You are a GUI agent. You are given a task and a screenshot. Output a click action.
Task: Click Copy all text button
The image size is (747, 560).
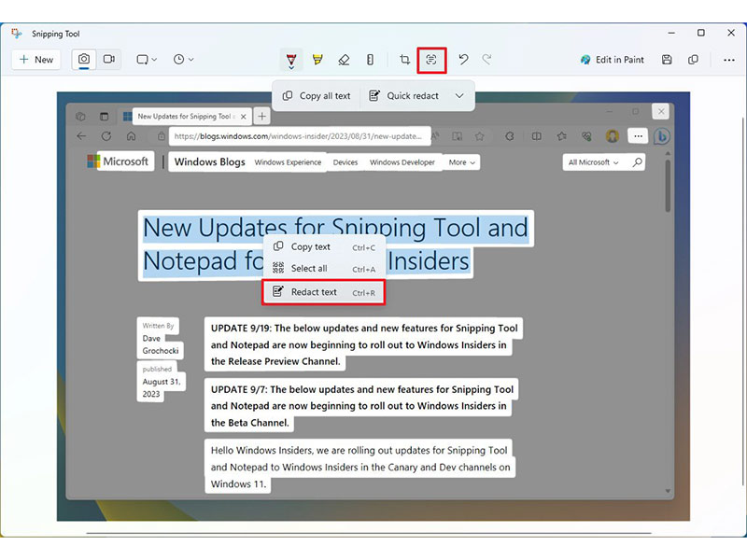(317, 96)
